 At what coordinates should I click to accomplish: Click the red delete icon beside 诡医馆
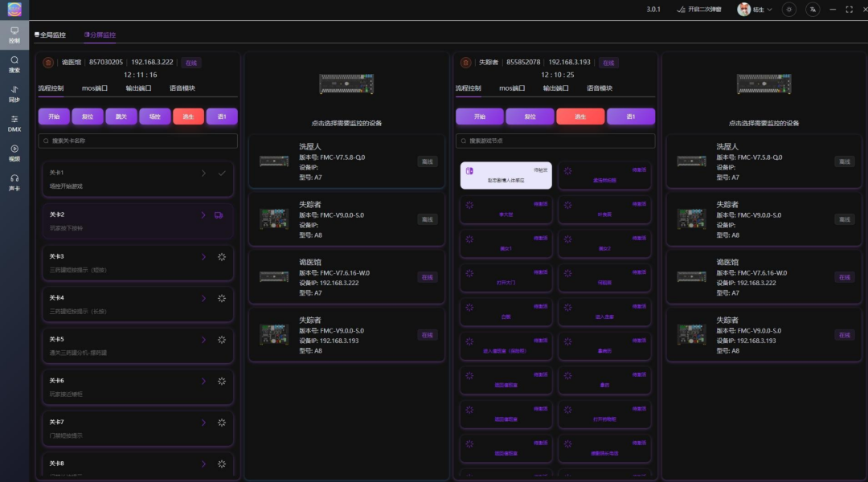point(48,63)
